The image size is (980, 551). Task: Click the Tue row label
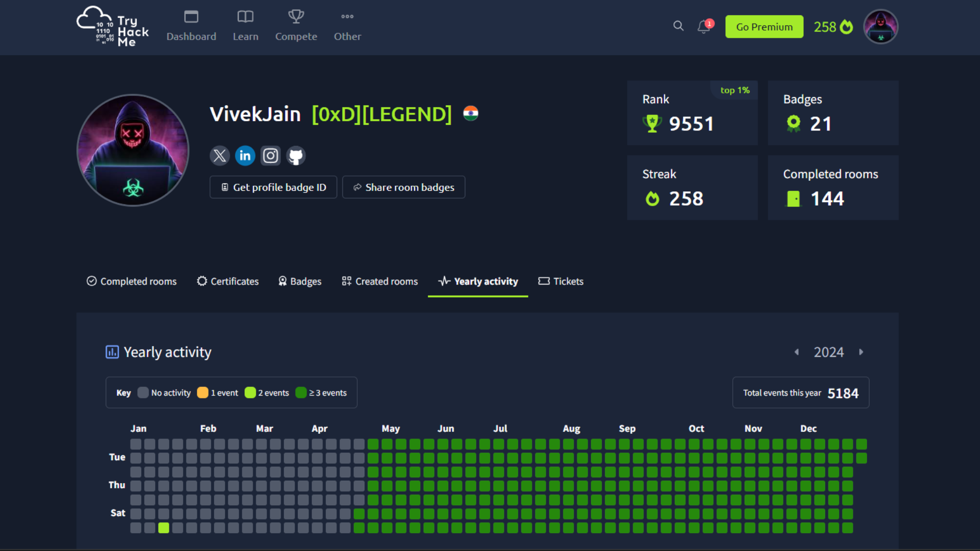pyautogui.click(x=117, y=457)
